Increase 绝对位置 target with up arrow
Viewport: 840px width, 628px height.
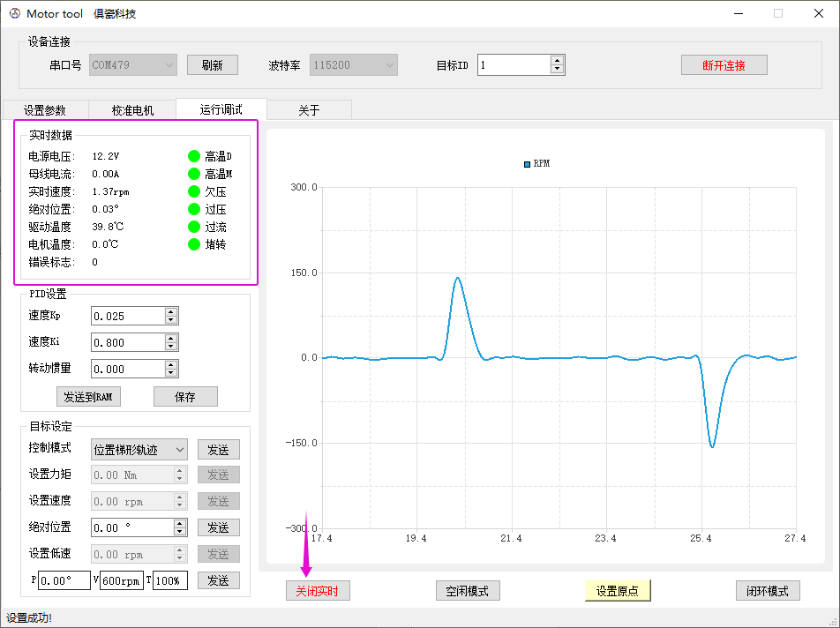coord(180,523)
